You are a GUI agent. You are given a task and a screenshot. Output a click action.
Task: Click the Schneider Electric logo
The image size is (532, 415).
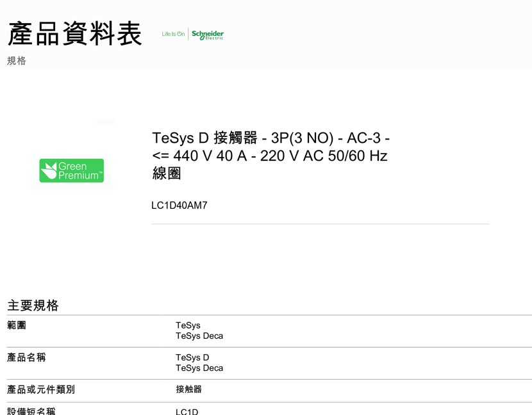(208, 35)
